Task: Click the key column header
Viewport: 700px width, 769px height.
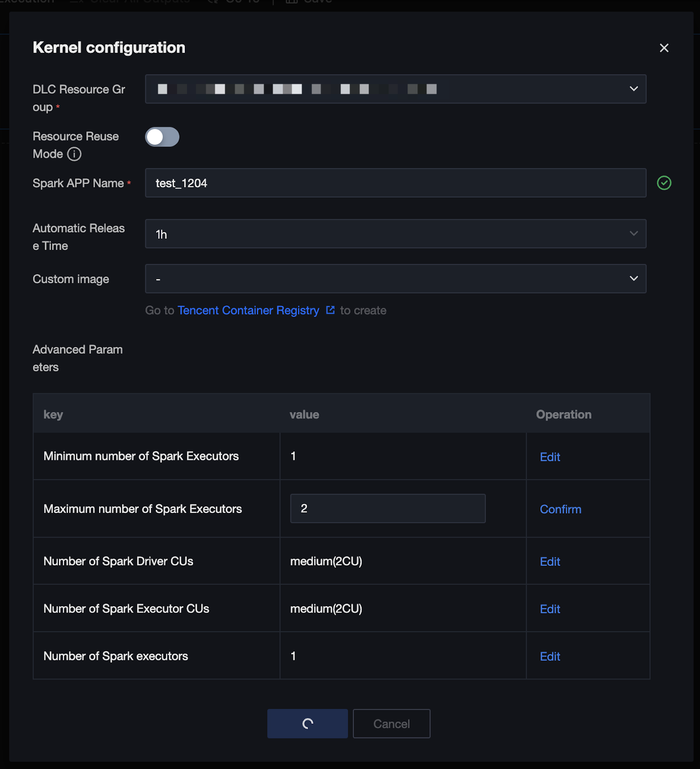Action: 53,415
